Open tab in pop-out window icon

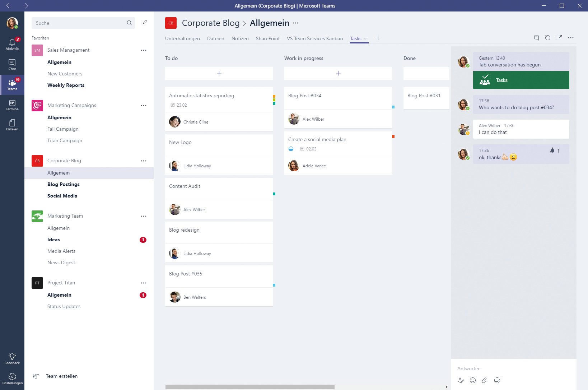pos(559,38)
